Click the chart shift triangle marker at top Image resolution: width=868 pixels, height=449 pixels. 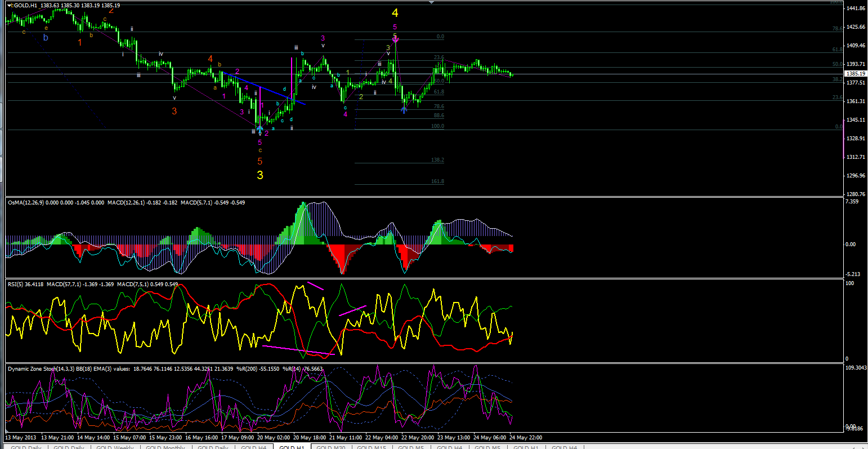[432, 2]
